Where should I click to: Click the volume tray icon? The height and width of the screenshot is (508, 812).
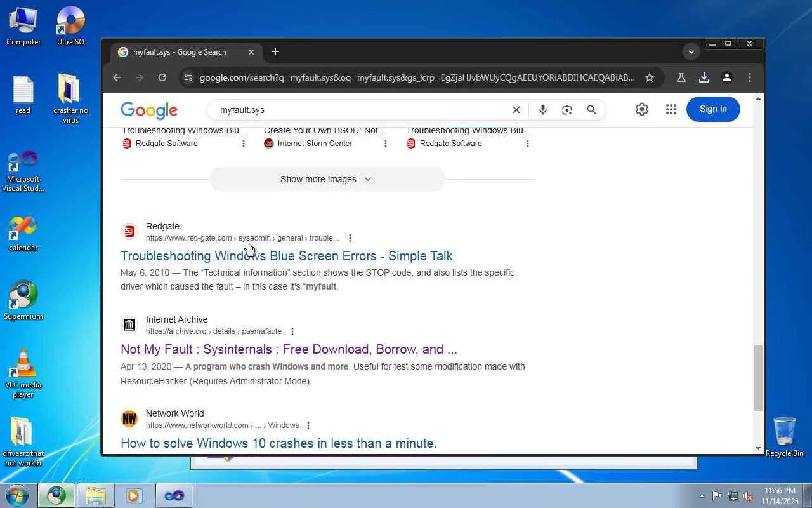(x=749, y=496)
